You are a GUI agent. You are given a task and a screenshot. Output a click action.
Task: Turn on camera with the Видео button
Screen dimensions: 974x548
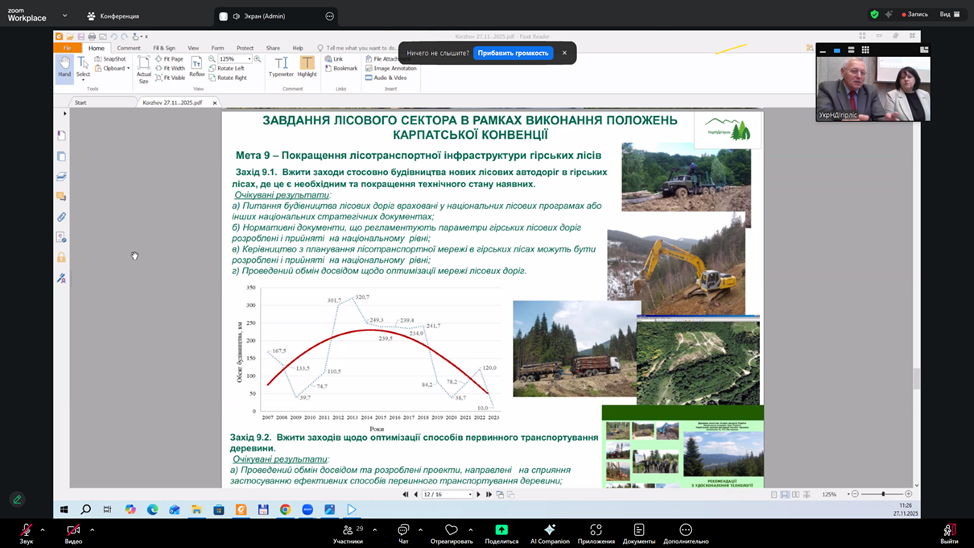pos(73,530)
